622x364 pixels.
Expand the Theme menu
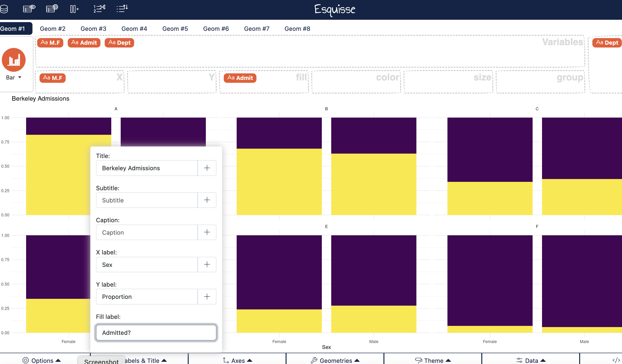433,360
